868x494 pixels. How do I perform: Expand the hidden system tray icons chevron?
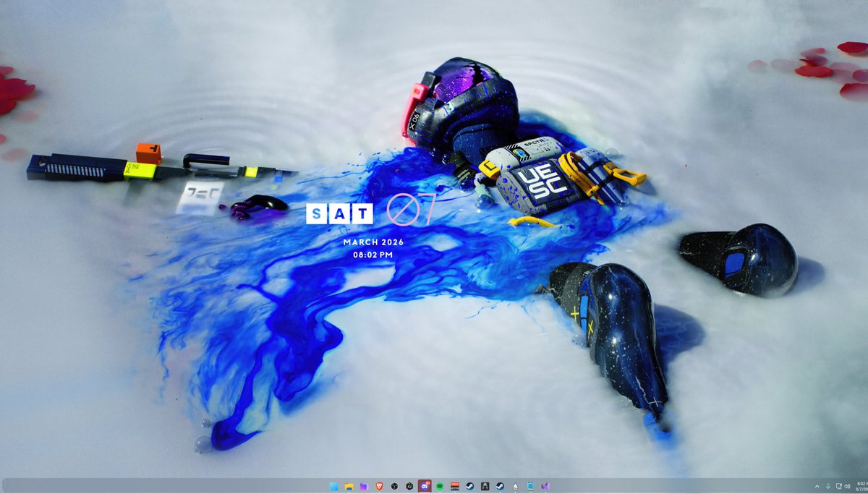(x=817, y=487)
